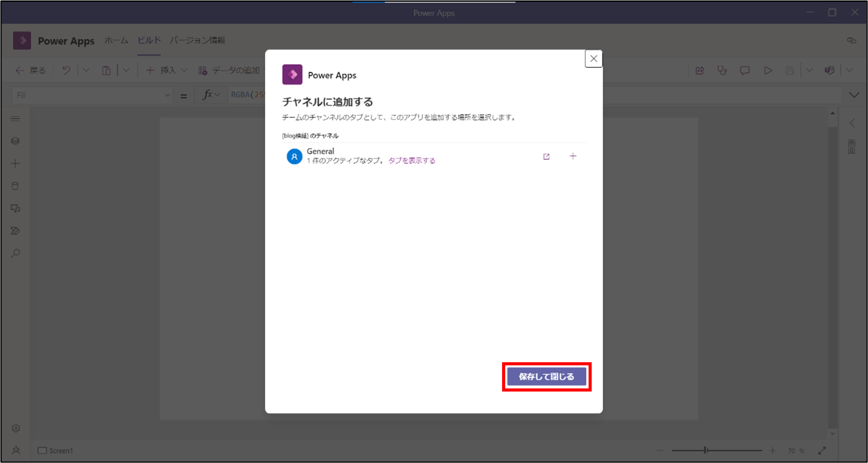Click the canvas vertical scrollbar
The width and height of the screenshot is (868, 463).
coord(833,273)
